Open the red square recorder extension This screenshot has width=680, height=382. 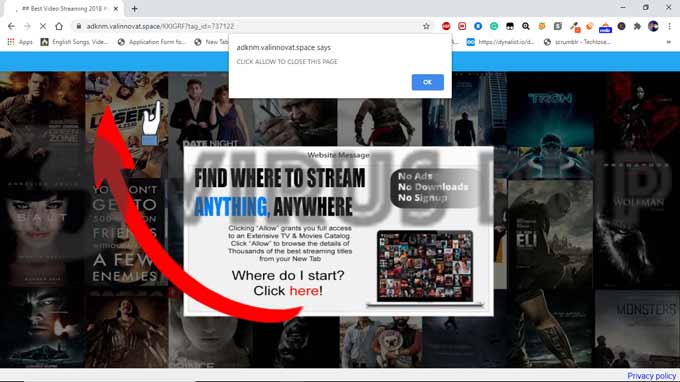pyautogui.click(x=462, y=26)
